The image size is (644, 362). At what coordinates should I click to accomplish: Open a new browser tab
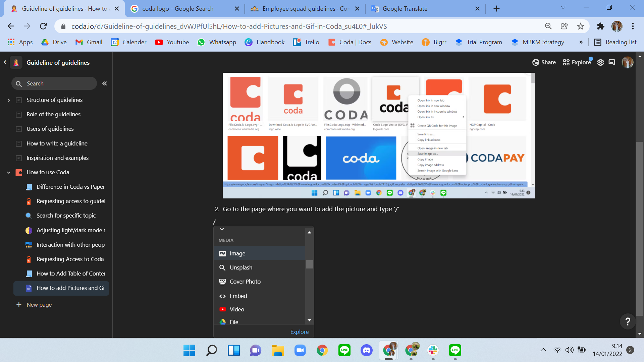click(x=496, y=9)
